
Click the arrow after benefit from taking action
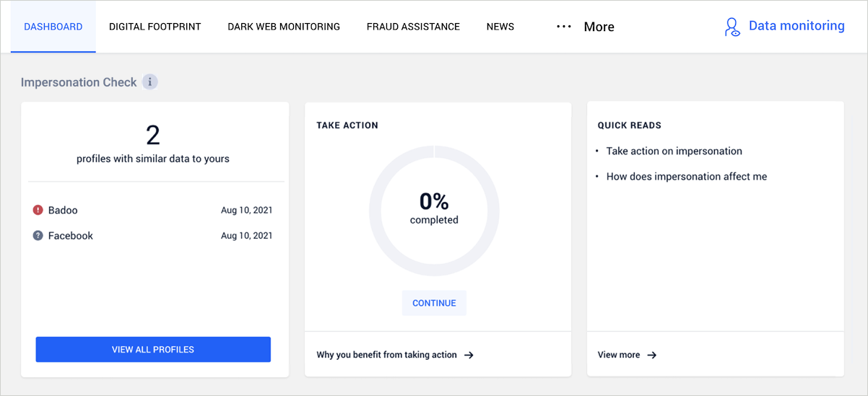[469, 355]
